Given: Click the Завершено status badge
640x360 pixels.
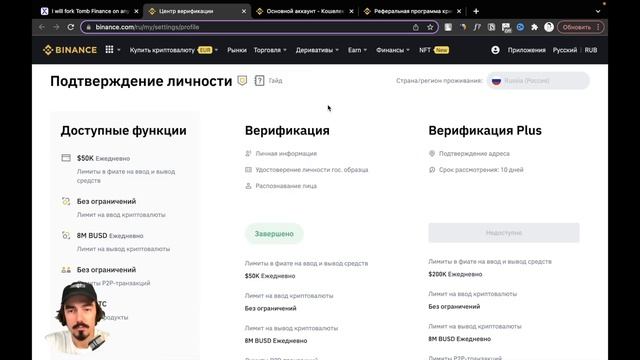Looking at the screenshot, I should point(274,233).
